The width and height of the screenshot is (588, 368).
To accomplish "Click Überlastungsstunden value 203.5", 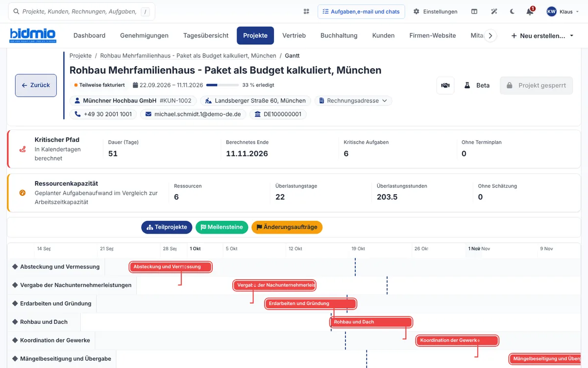I will coord(387,197).
